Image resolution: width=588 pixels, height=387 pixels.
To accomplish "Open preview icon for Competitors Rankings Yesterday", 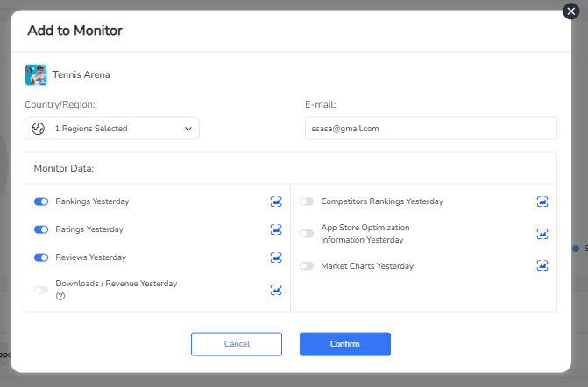I will (x=542, y=201).
